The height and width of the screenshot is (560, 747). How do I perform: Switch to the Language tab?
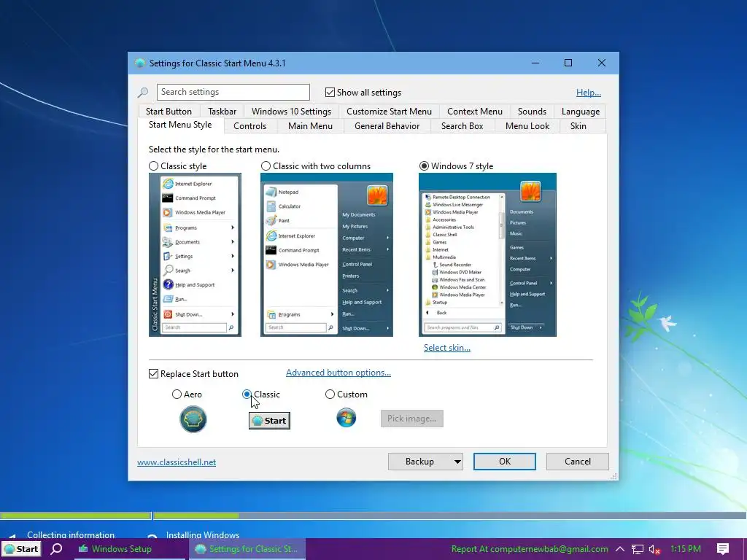click(580, 112)
